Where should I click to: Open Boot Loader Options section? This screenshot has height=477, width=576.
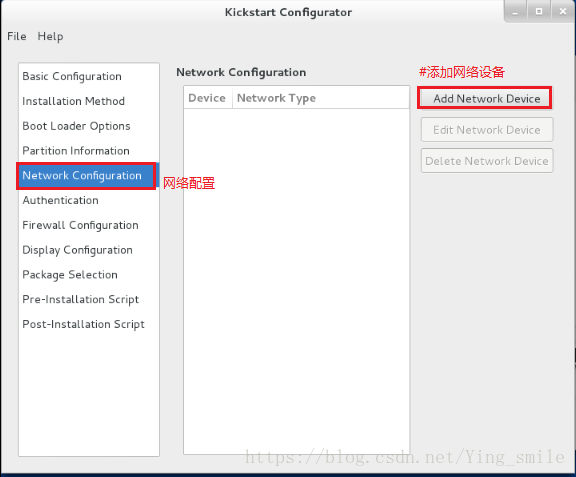click(89, 126)
